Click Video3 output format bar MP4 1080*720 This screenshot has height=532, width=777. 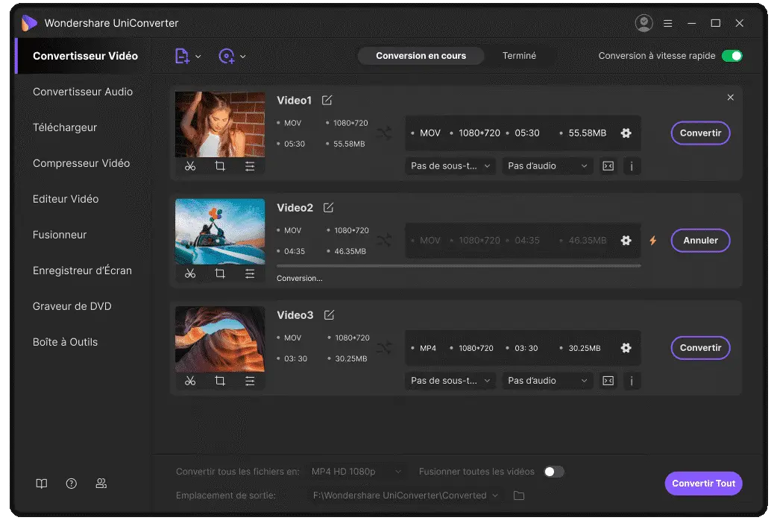(x=523, y=348)
